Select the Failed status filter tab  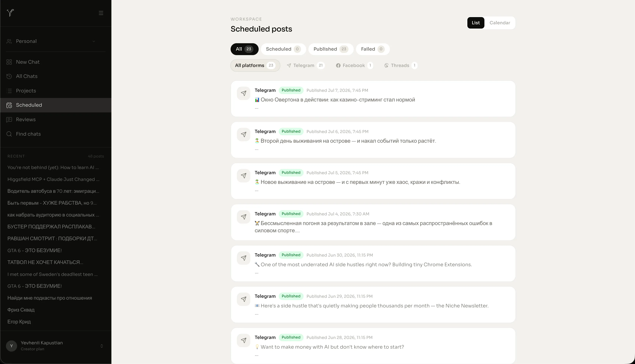point(372,49)
